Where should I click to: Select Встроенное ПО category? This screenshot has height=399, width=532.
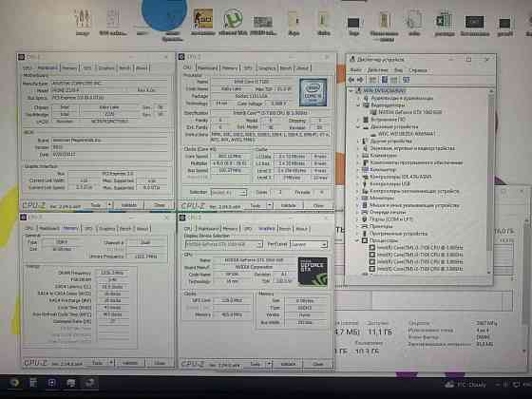coord(389,120)
